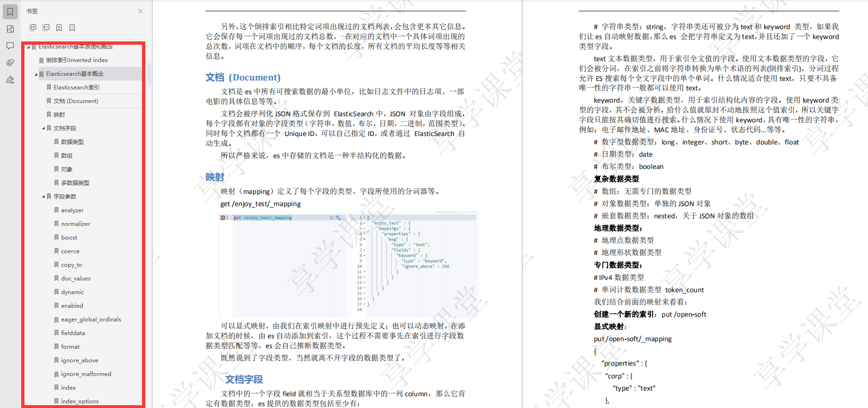Collapse the Elasticsearch基本概念 bookmark node

click(x=36, y=74)
